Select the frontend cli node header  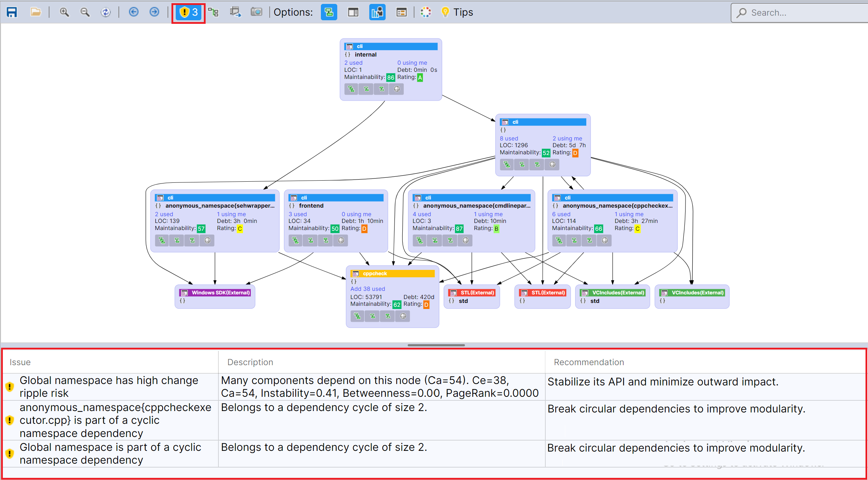coord(335,197)
